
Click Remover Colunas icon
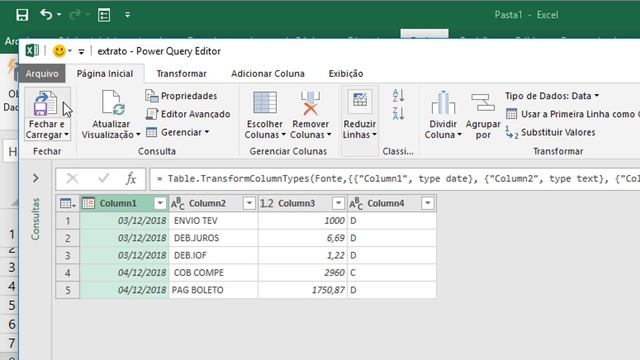pyautogui.click(x=310, y=103)
